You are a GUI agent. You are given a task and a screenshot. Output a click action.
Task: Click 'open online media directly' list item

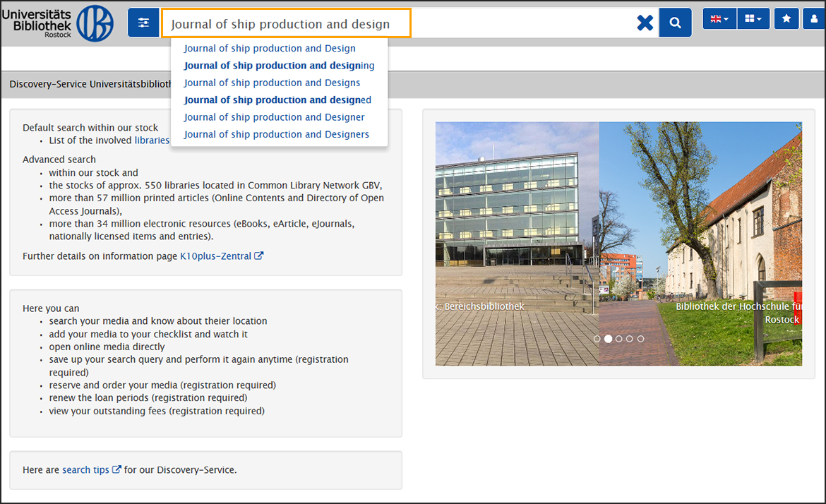[107, 347]
